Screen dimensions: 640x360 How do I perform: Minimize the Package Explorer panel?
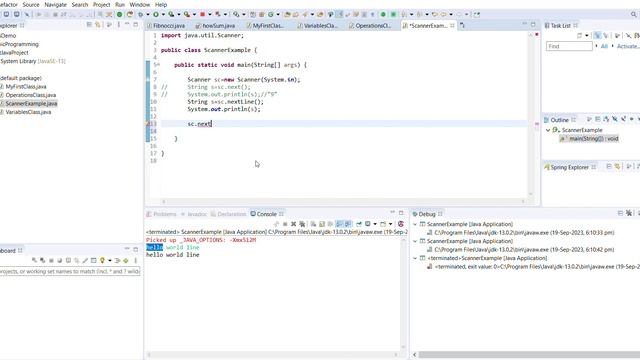[127, 24]
